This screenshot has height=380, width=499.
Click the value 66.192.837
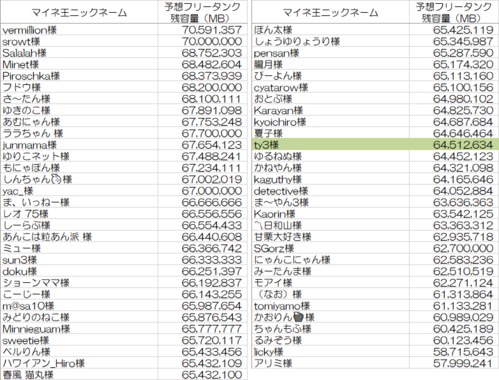point(212,283)
